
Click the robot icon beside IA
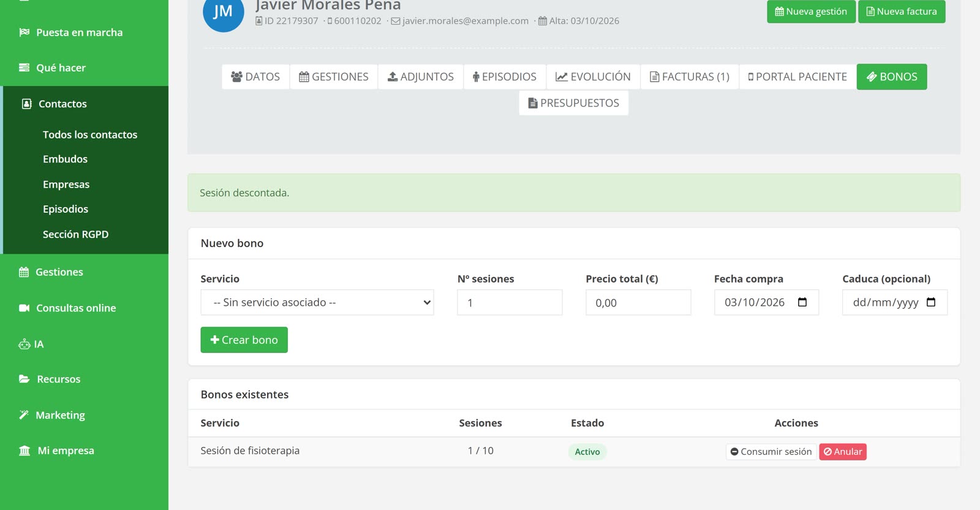pyautogui.click(x=24, y=344)
